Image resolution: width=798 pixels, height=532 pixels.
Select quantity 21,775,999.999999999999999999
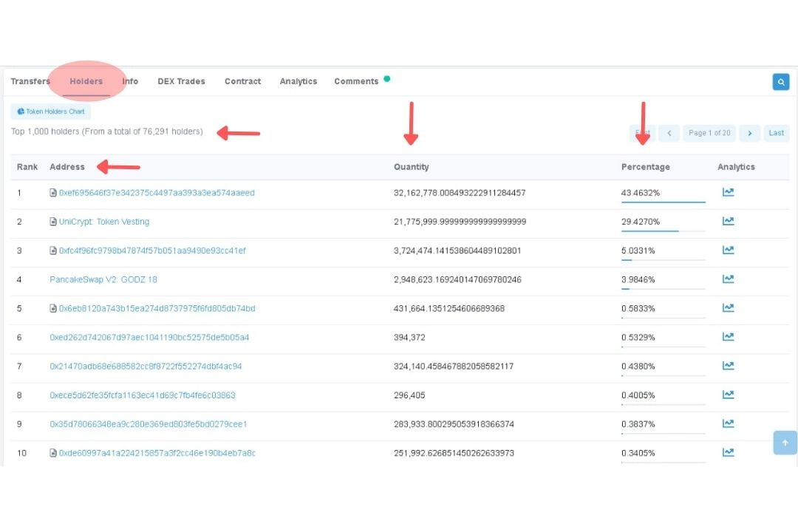[460, 222]
